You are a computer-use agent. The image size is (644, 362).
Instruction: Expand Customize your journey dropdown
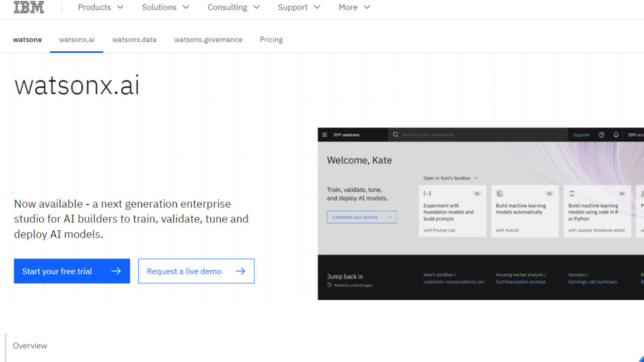point(362,217)
